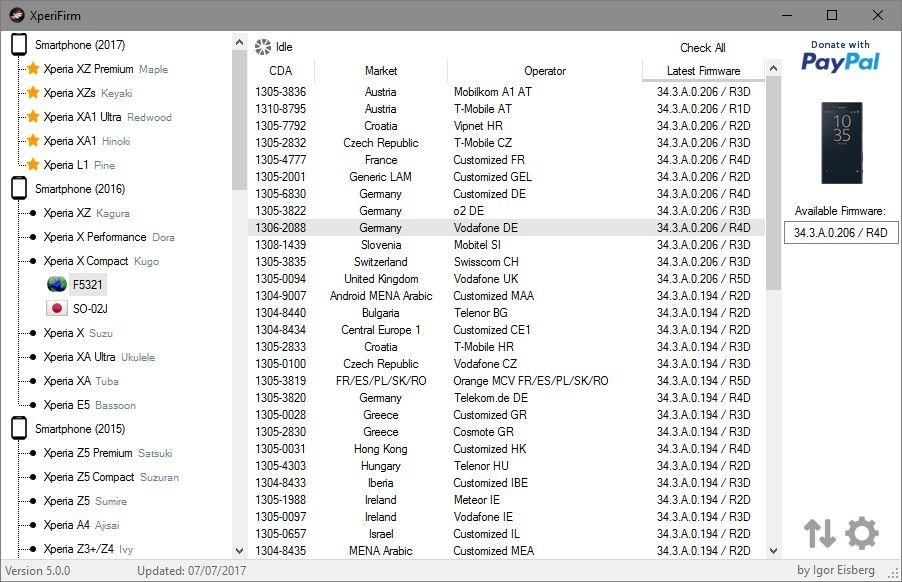
Task: Click the phone icon for Smartphone (2017)
Action: tap(19, 45)
